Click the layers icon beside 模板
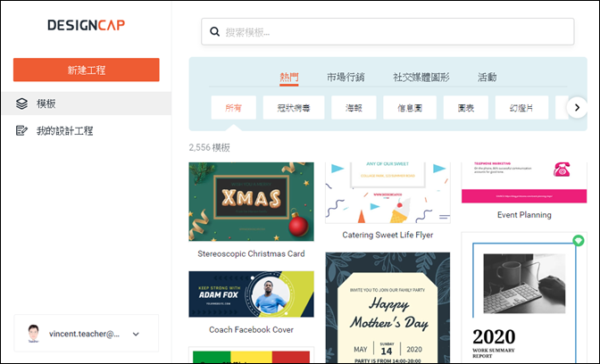600x364 pixels. 21,103
